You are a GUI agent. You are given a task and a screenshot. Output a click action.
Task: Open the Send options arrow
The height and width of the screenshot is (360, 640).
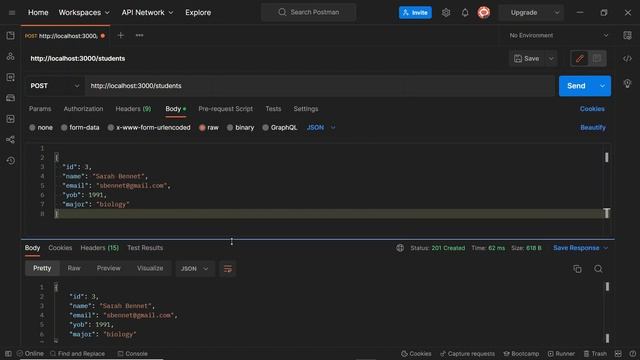602,86
